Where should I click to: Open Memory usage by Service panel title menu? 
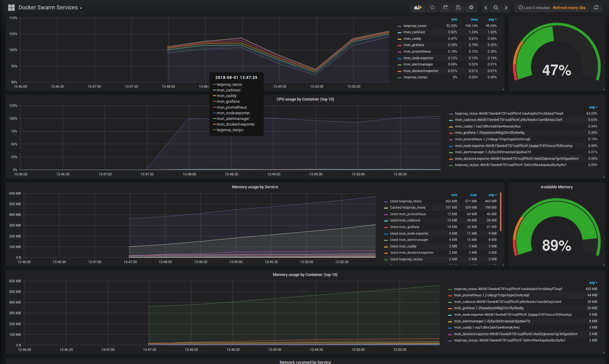[255, 187]
